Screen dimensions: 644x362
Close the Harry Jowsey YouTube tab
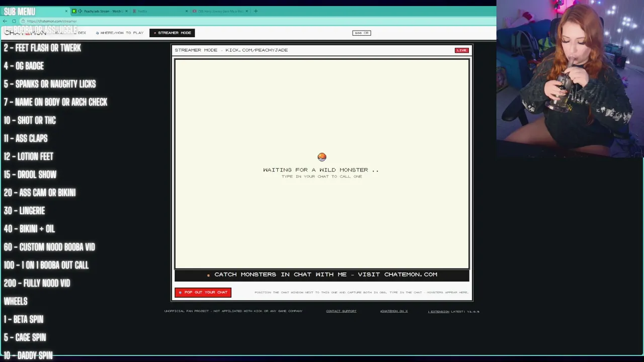[247, 11]
